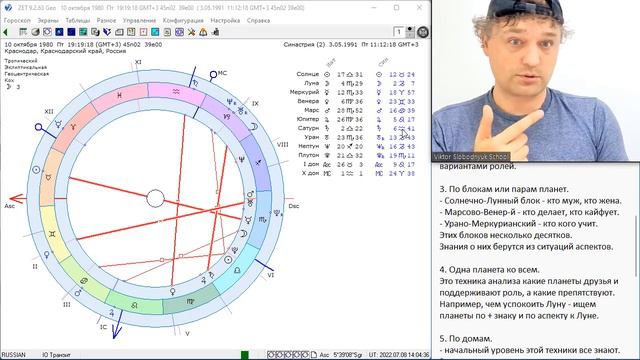Open the Разное menu
The height and width of the screenshot is (360, 640).
[x=106, y=20]
